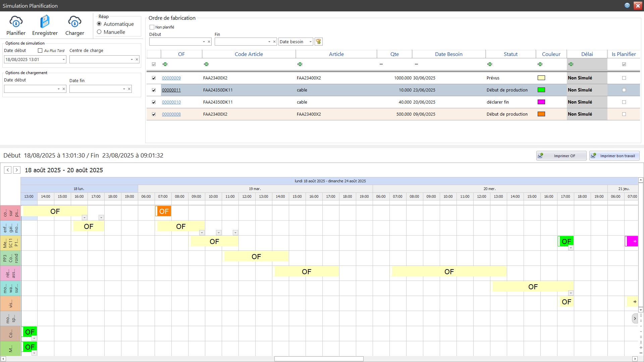The height and width of the screenshot is (362, 644).
Task: Open the Centre de charge dropdown
Action: [x=131, y=60]
